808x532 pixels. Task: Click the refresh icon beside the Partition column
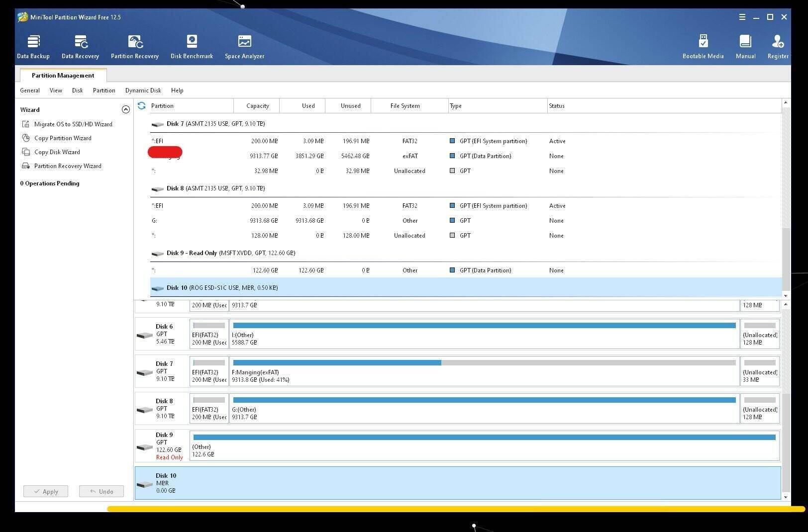(141, 105)
